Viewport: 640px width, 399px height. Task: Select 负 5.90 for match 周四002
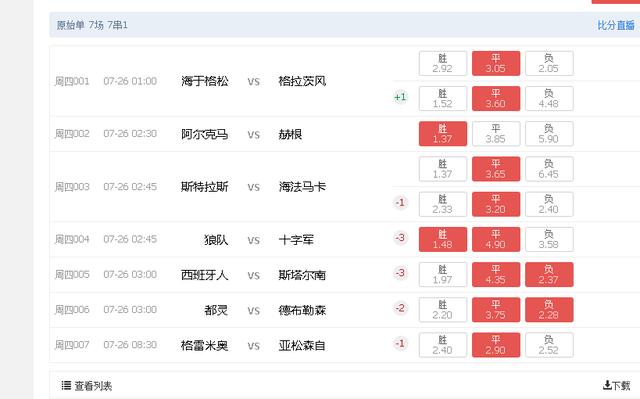pyautogui.click(x=549, y=133)
